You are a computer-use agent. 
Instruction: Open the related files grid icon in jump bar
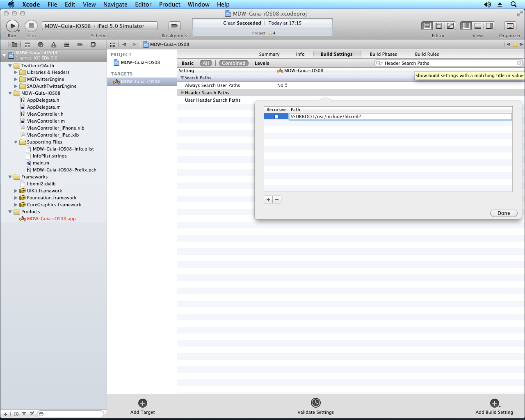click(x=112, y=44)
